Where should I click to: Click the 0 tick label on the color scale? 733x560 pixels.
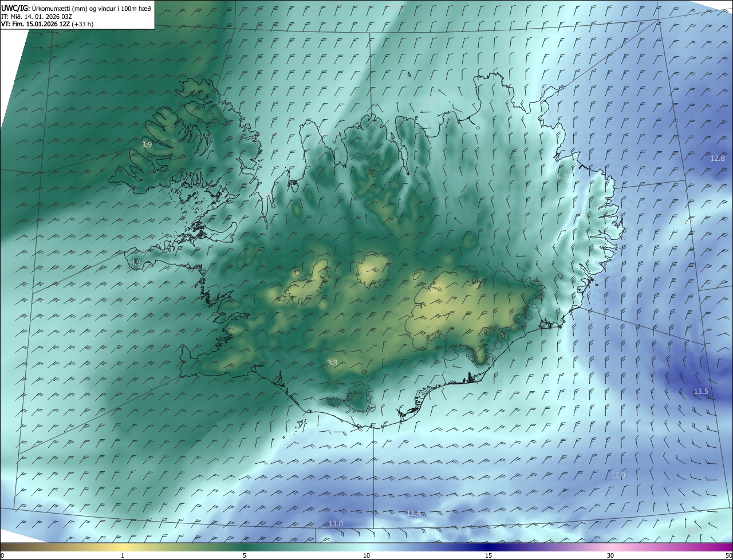[2, 555]
